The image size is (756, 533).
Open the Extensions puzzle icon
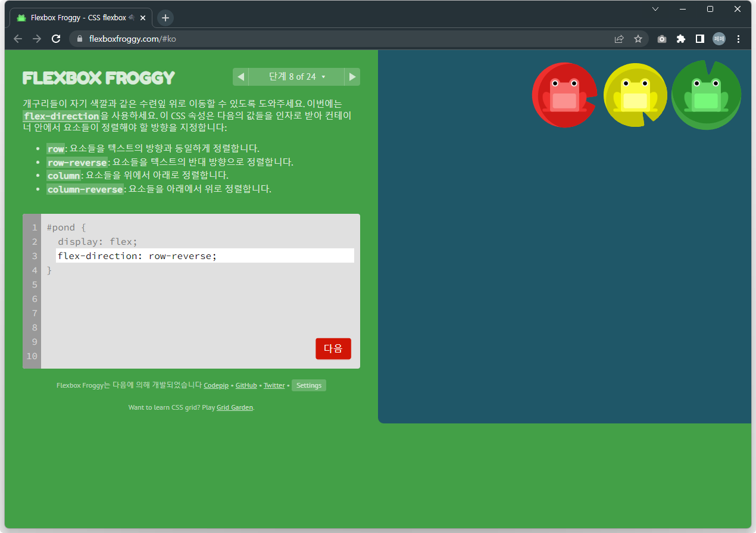[x=681, y=39]
